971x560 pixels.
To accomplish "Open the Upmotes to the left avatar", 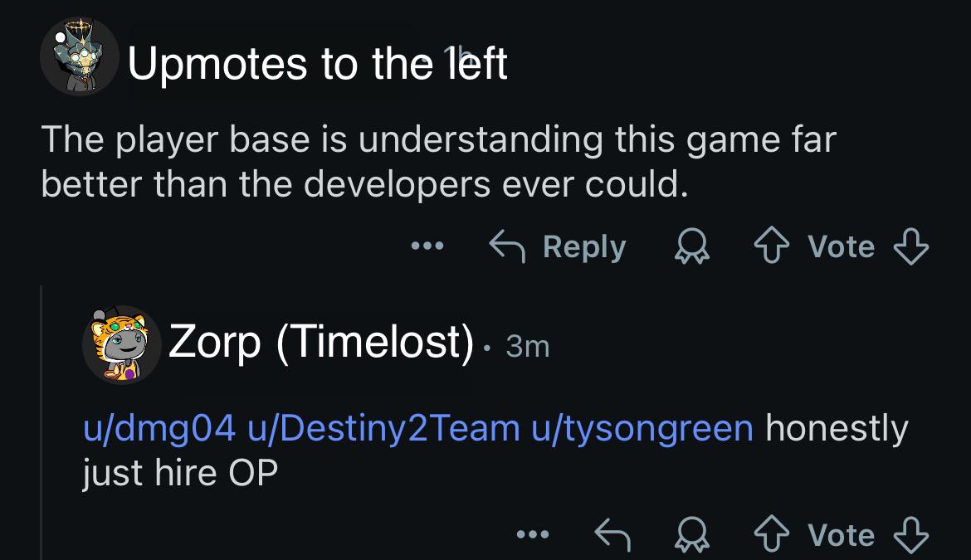I will point(80,56).
